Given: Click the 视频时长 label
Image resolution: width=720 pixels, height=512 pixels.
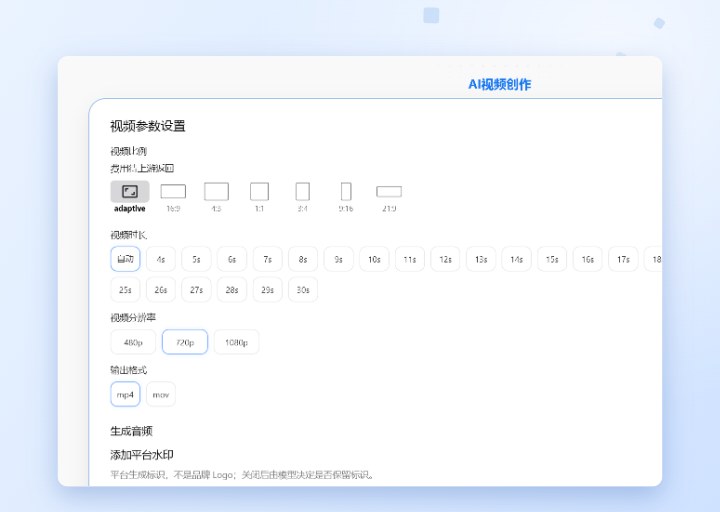Looking at the screenshot, I should (x=129, y=235).
